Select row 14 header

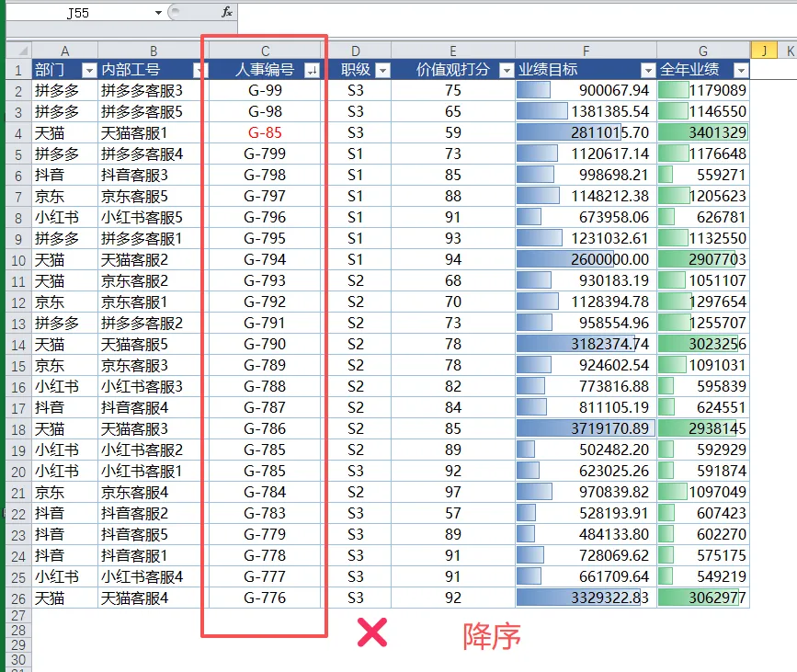pos(18,345)
